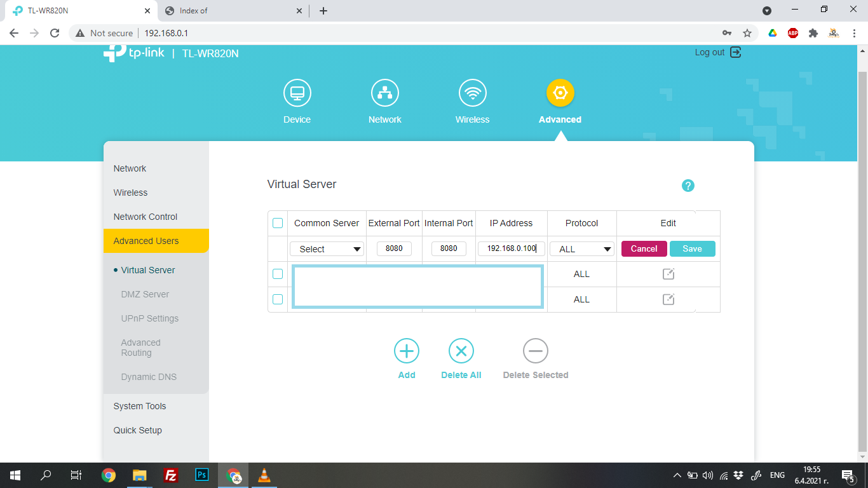Open the Protocol ALL dropdown
This screenshot has height=488, width=868.
[581, 248]
